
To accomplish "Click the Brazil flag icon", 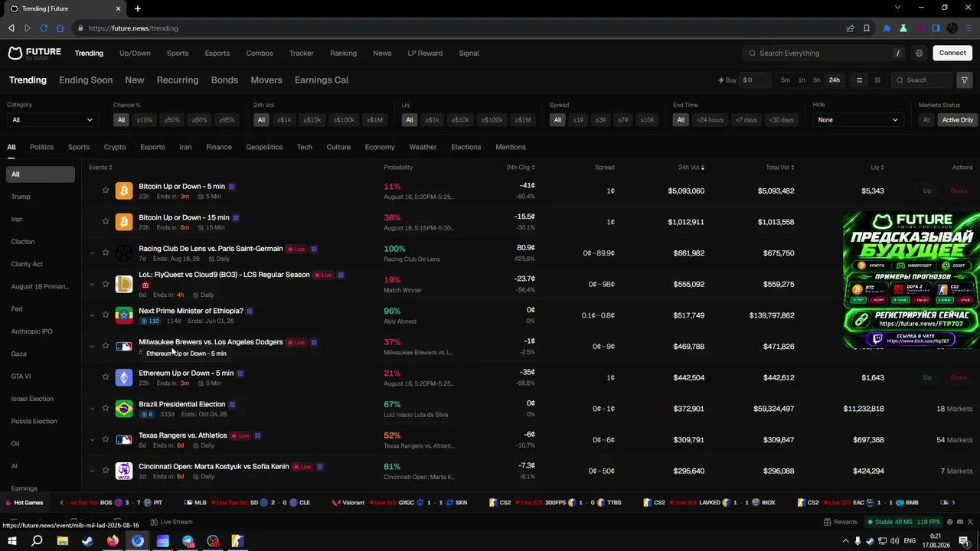I will click(124, 409).
